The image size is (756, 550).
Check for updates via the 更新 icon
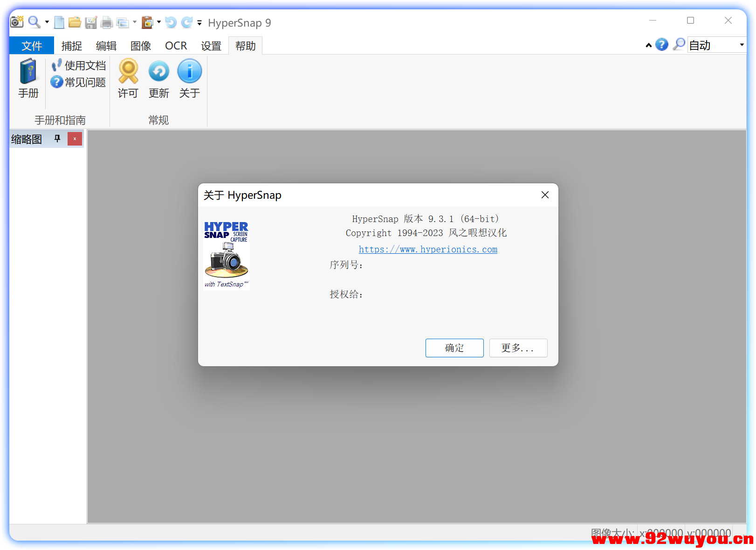click(158, 77)
